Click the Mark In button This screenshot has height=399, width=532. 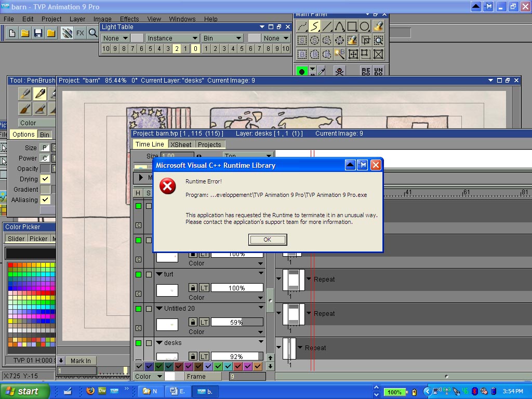[x=81, y=361]
